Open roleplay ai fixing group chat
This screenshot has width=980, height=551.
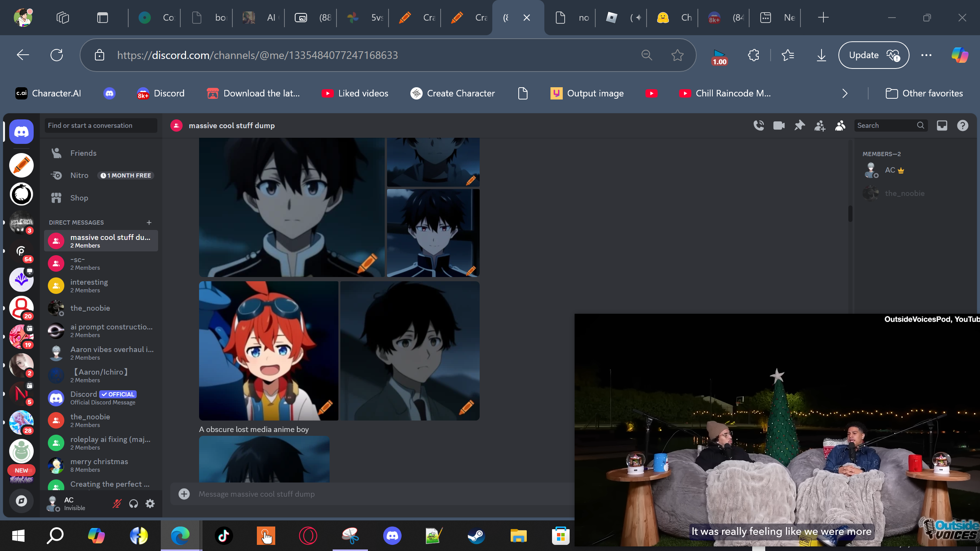101,443
